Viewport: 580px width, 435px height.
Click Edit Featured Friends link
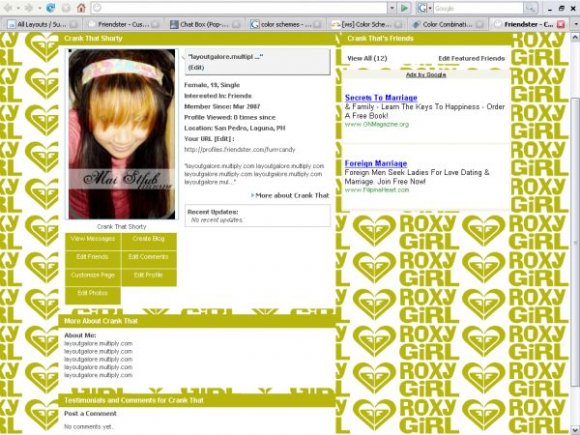[471, 58]
